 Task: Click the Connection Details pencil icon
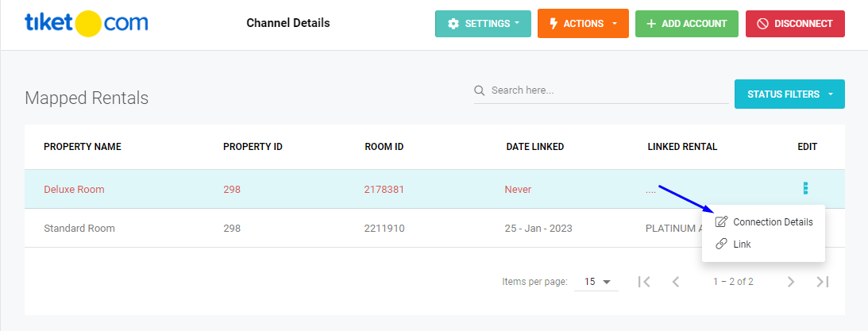pos(722,222)
